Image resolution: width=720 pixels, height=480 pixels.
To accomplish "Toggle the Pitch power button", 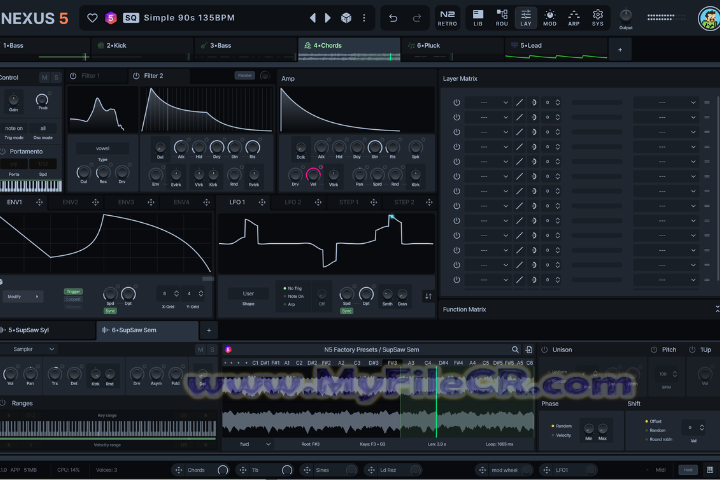I will pos(654,350).
